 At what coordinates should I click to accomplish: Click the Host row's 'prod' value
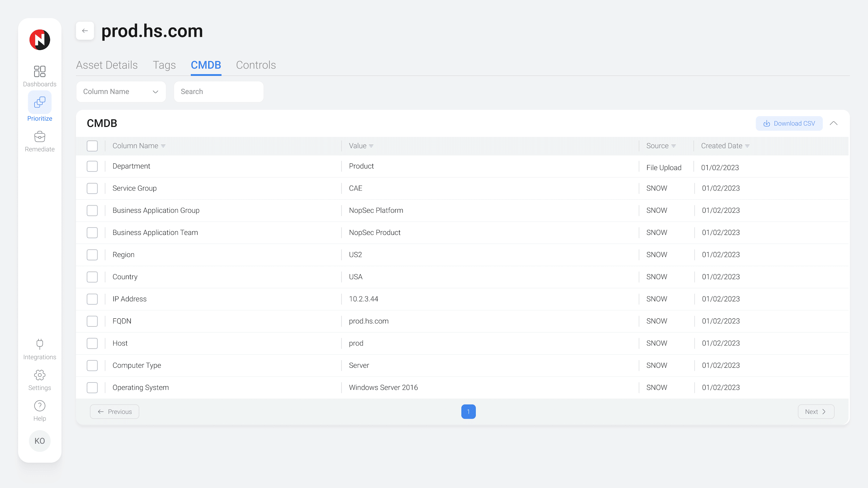[x=356, y=343]
